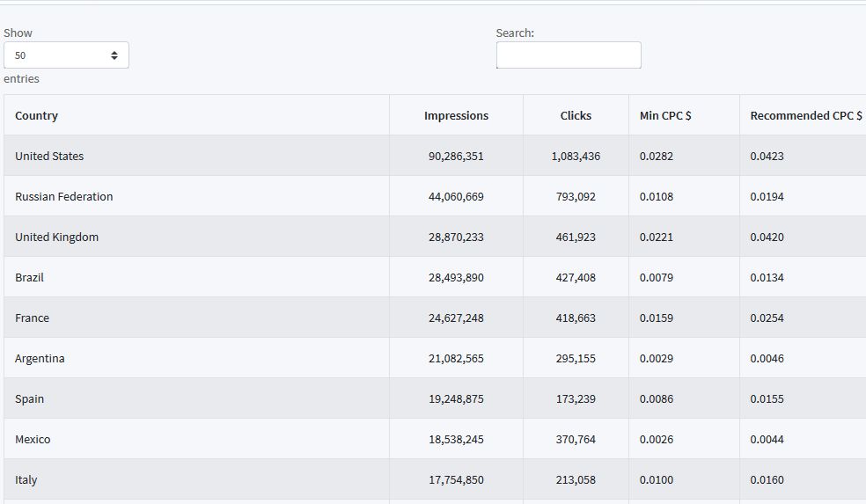Select the France table row
This screenshot has width=866, height=504.
[436, 318]
